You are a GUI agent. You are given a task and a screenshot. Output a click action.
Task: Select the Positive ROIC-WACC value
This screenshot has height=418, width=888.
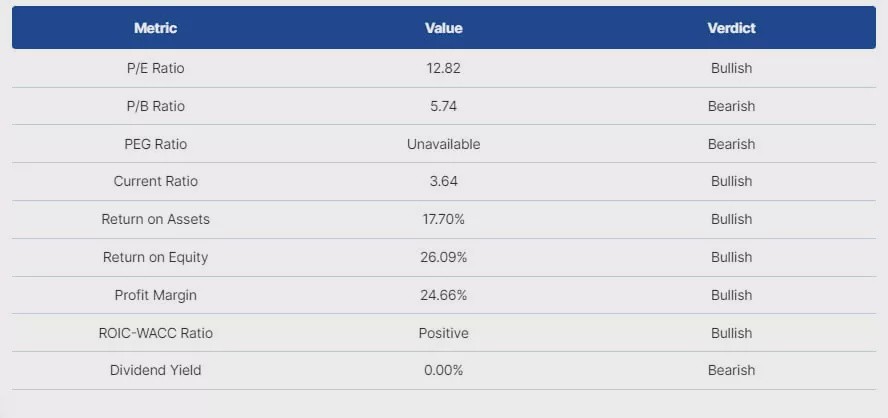click(443, 333)
